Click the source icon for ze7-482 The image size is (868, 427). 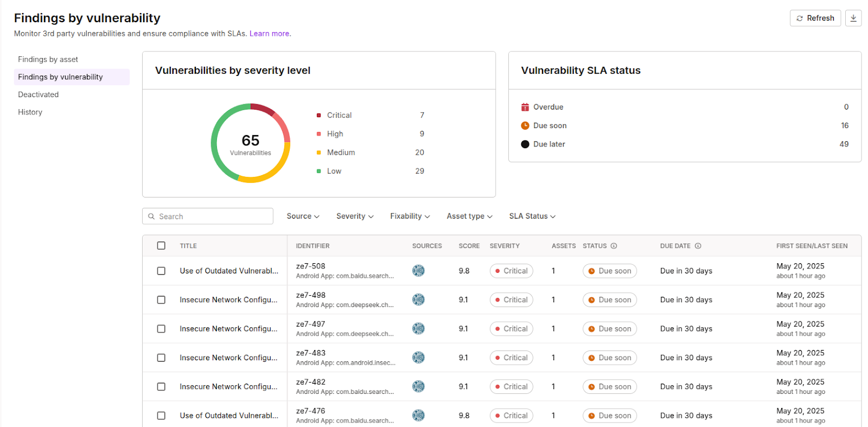(418, 386)
